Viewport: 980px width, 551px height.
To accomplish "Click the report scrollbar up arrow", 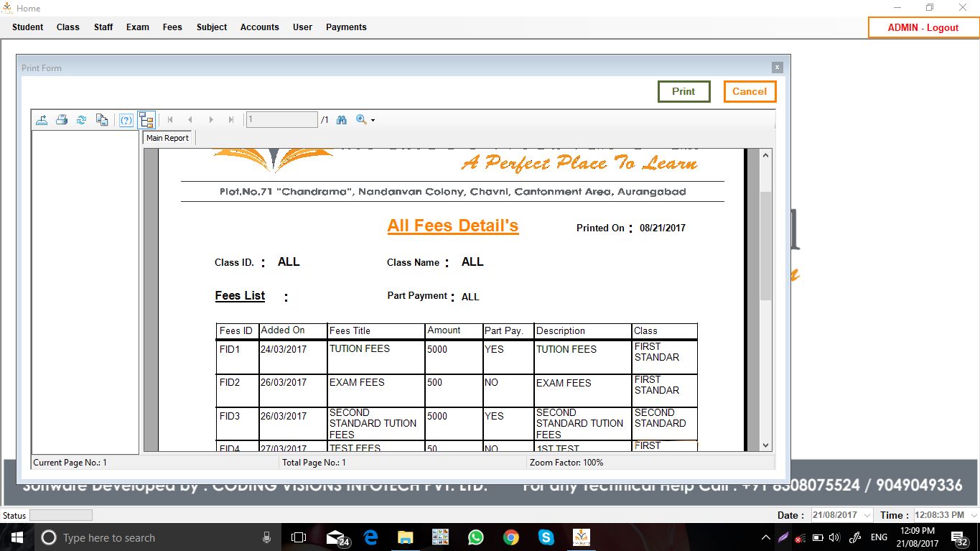I will (765, 155).
